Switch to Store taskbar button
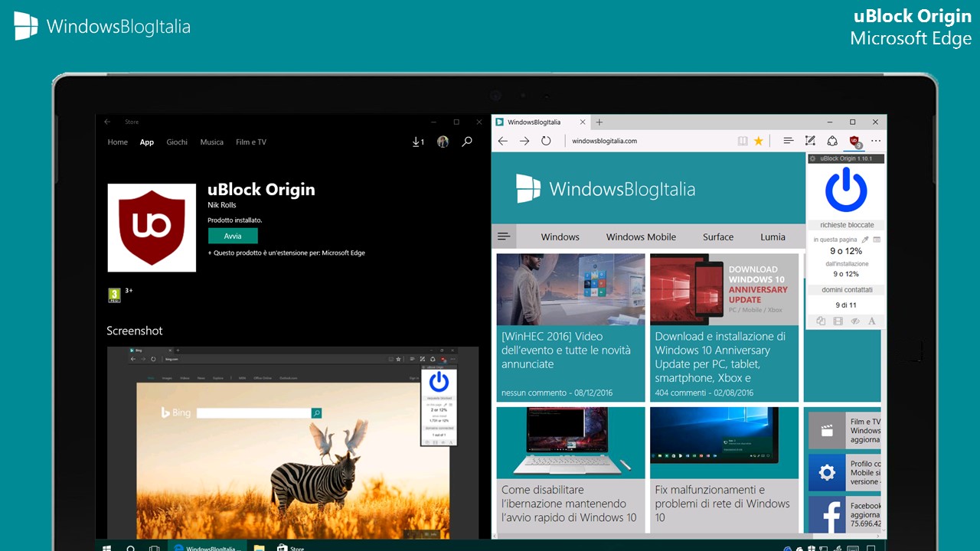 click(291, 548)
